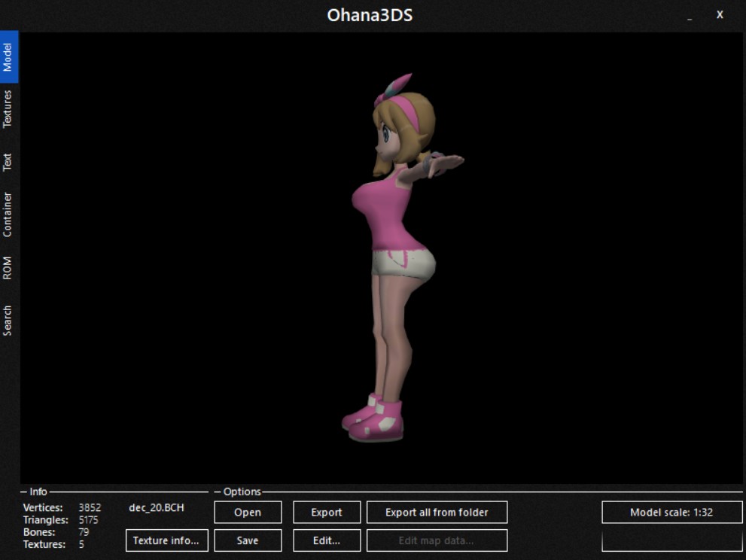Open Texture info... dialog
Image resolution: width=746 pixels, height=560 pixels.
[x=166, y=540]
